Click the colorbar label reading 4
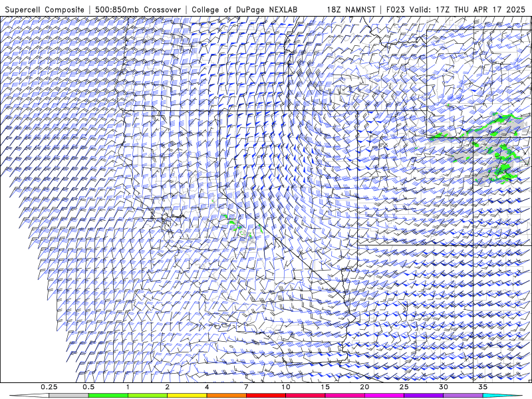 (207, 387)
